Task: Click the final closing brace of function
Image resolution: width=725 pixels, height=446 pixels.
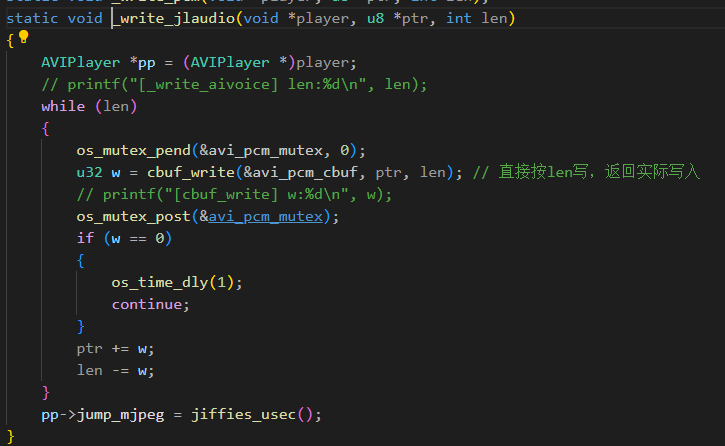Action: (x=10, y=436)
